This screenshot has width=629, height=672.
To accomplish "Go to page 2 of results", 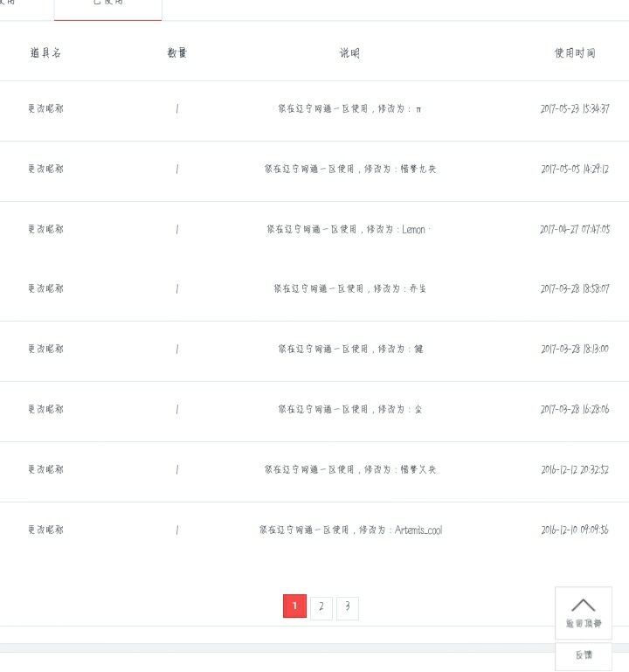I will click(321, 606).
